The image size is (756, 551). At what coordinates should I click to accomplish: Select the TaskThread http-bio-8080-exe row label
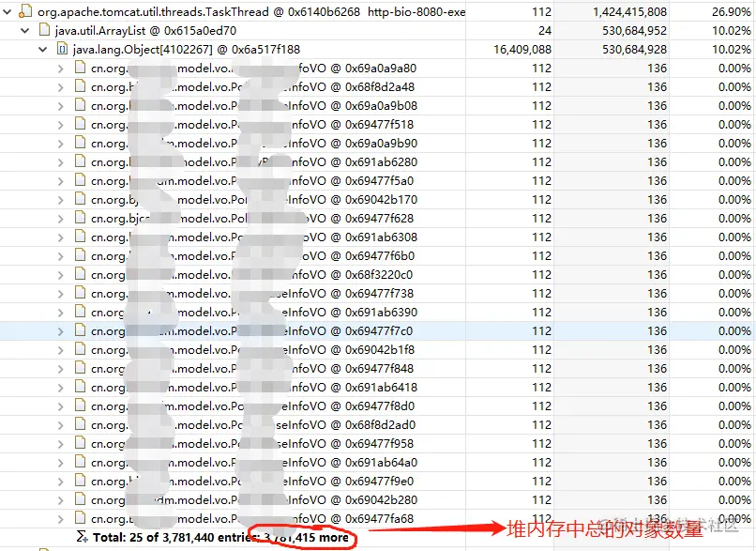(251, 11)
